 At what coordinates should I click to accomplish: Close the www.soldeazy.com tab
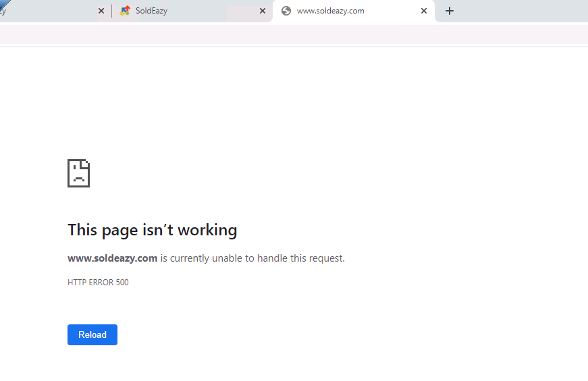pyautogui.click(x=424, y=11)
